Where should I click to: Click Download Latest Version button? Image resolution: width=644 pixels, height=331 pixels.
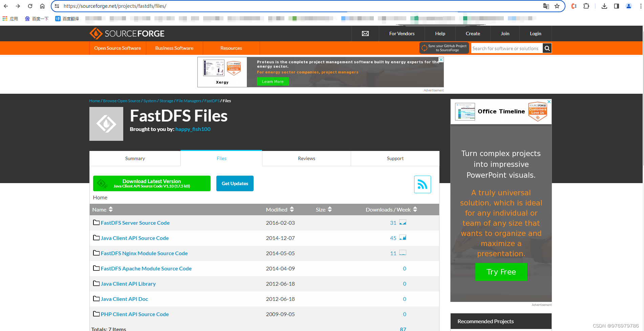pos(152,183)
